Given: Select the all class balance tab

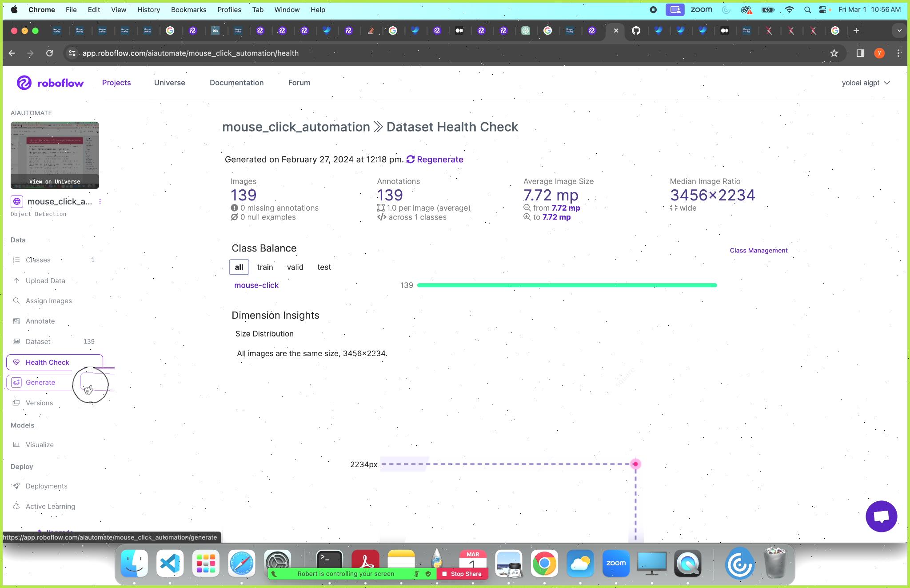Looking at the screenshot, I should pos(239,267).
